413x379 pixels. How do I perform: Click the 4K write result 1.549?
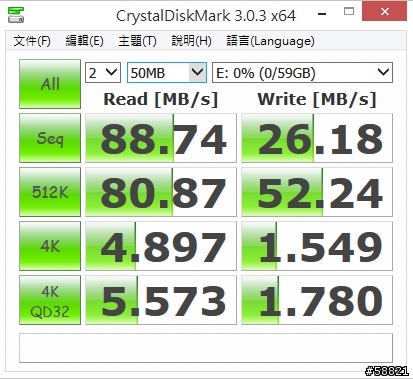pos(317,246)
